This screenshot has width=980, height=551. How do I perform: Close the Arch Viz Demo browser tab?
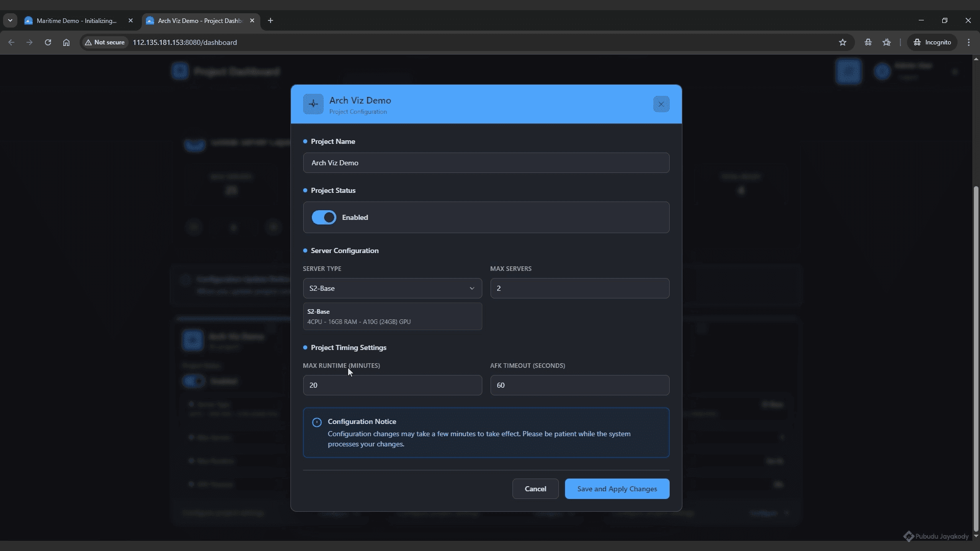coord(252,21)
